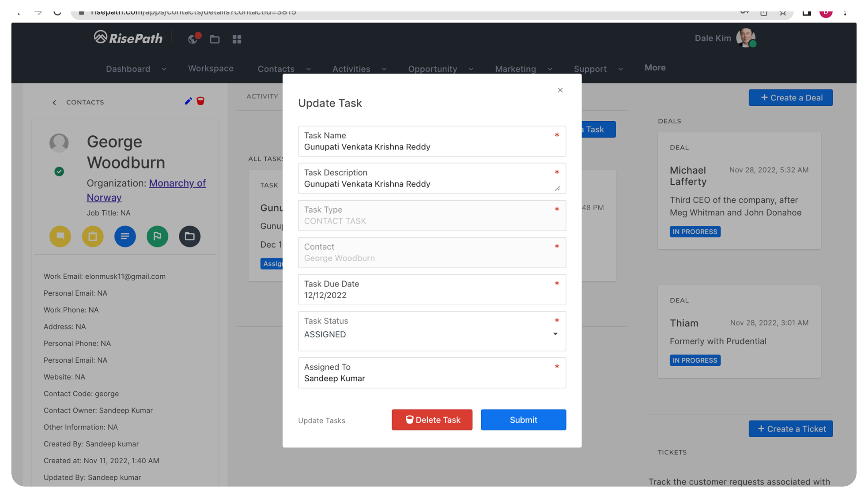
Task: Click the dark folder circle icon
Action: (x=190, y=236)
